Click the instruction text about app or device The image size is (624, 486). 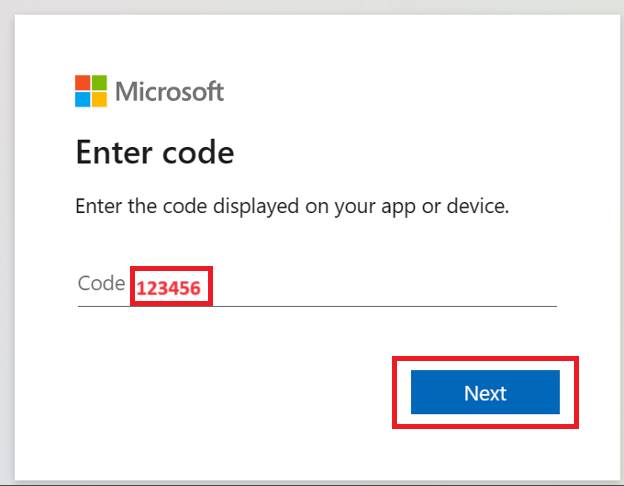point(292,207)
